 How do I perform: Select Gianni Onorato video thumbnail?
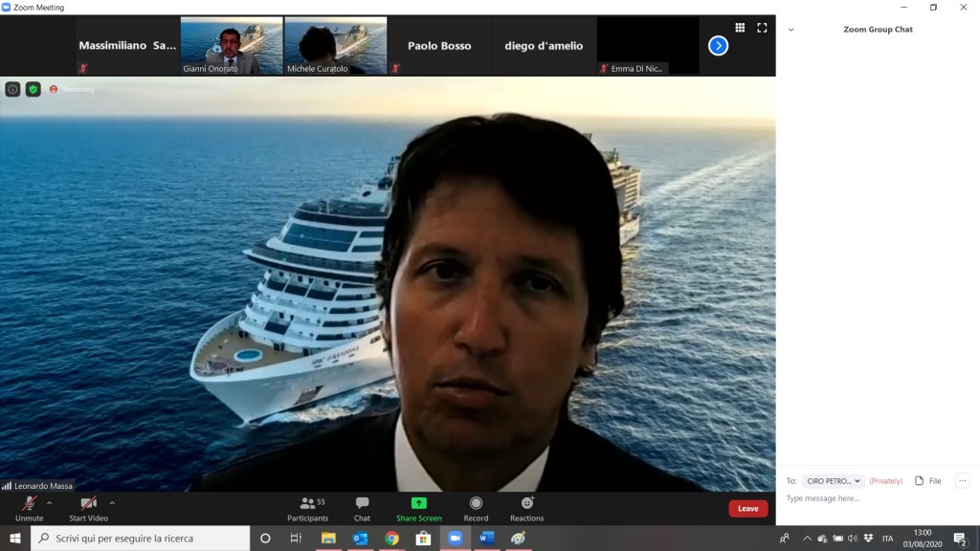point(232,45)
